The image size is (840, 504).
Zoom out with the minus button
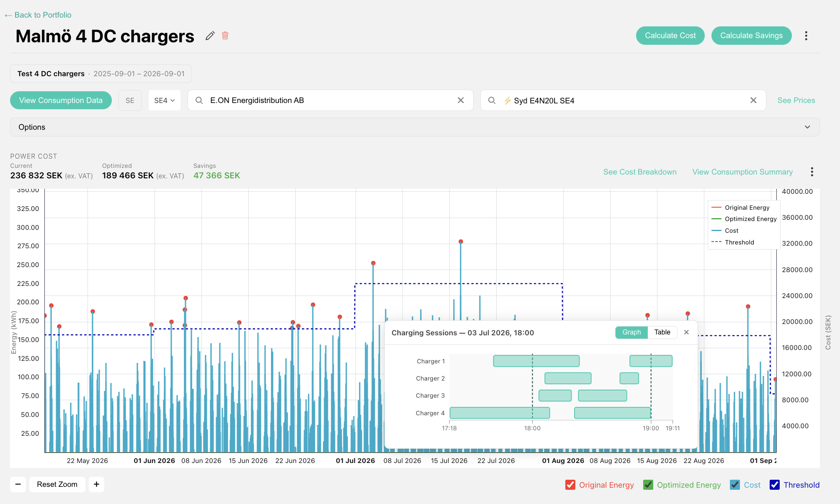coord(18,484)
